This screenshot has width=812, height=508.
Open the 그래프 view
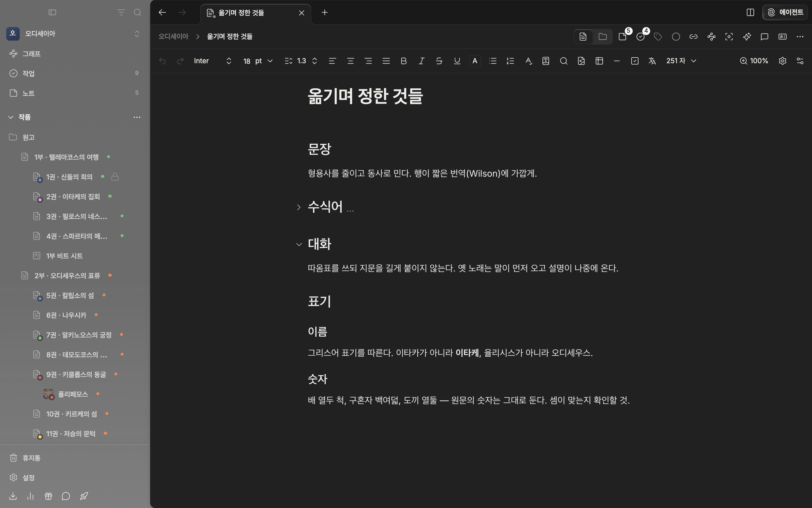(x=75, y=54)
